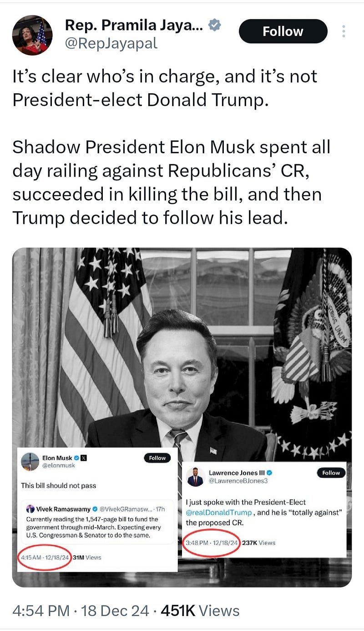Click Elon Musk's blue verified checkmark
The image size is (364, 631).
point(76,458)
